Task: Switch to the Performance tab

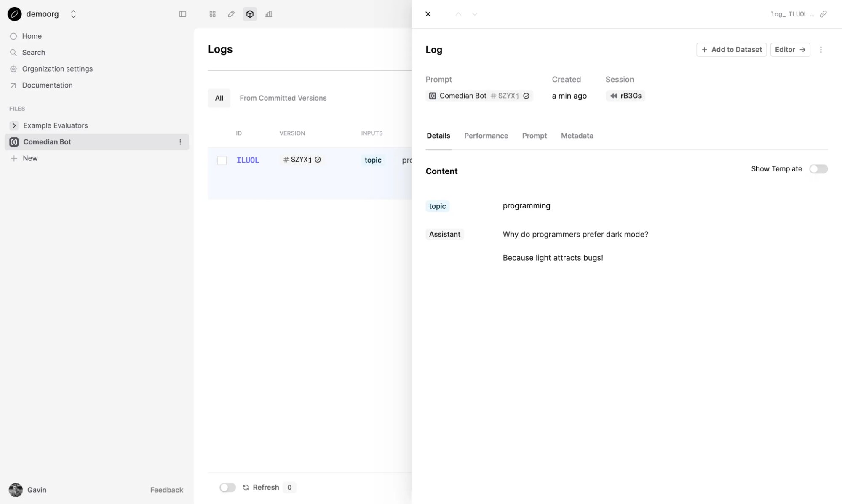Action: tap(486, 136)
